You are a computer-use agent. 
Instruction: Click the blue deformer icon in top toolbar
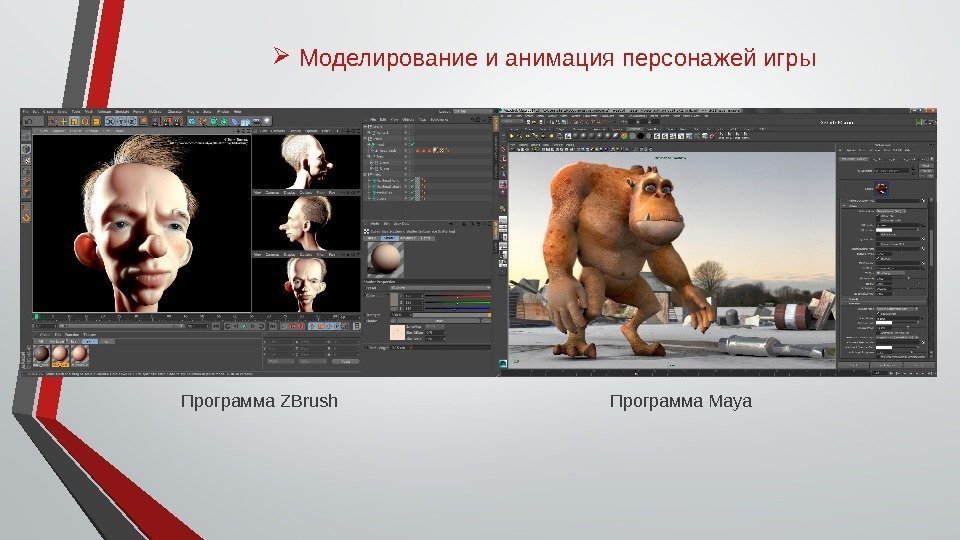click(235, 122)
